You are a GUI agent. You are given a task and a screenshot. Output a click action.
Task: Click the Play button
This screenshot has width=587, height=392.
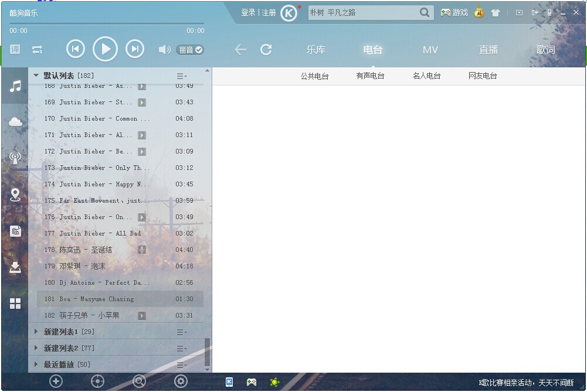(x=106, y=49)
